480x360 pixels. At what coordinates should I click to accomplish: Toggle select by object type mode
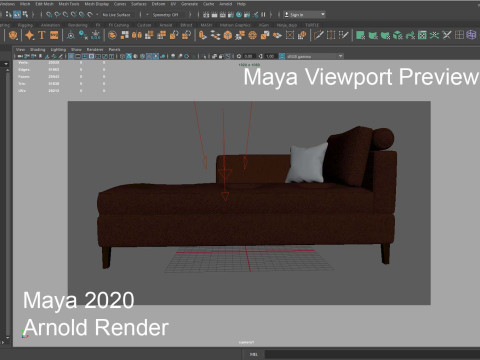(17, 14)
